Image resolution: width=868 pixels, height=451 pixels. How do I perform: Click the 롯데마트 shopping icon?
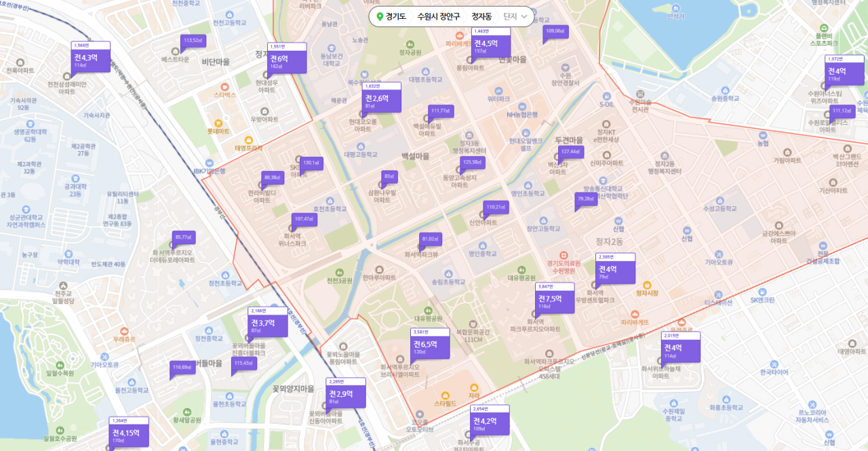click(219, 122)
